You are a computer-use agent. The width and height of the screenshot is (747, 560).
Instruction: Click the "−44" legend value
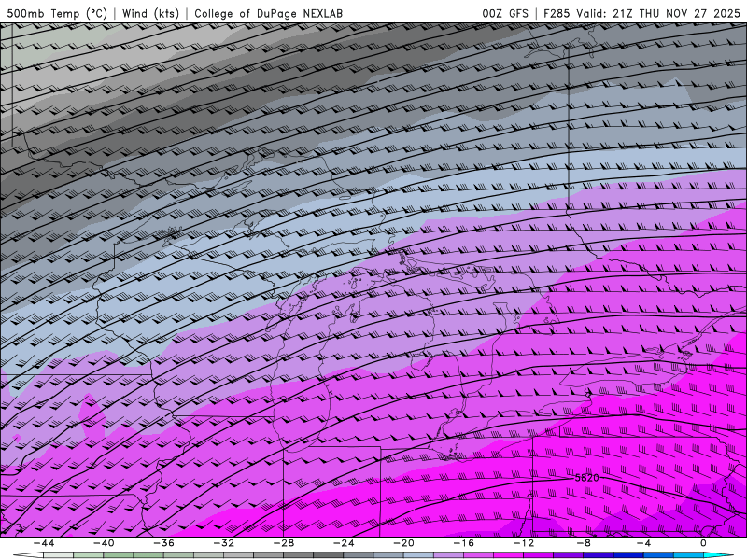tap(43, 543)
